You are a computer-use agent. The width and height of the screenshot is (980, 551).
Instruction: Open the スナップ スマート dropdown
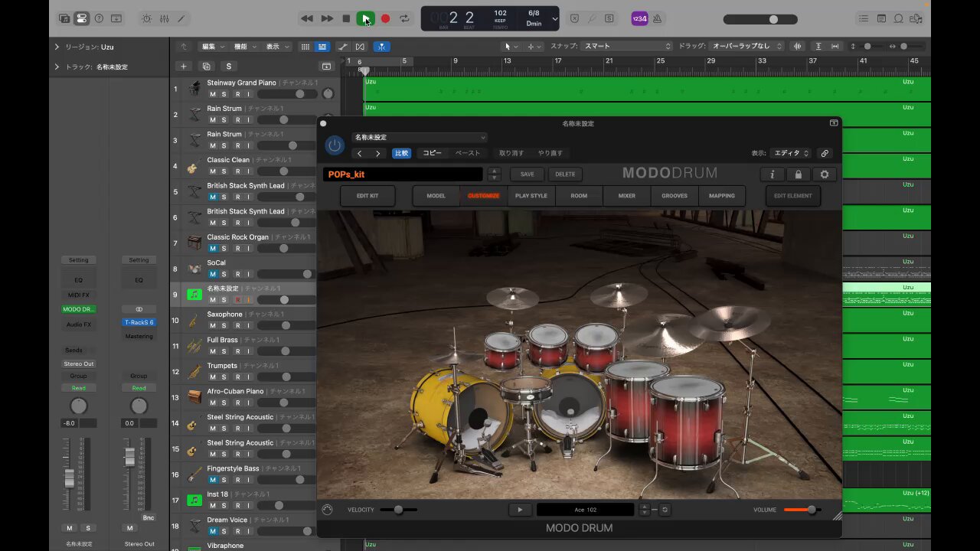[627, 47]
